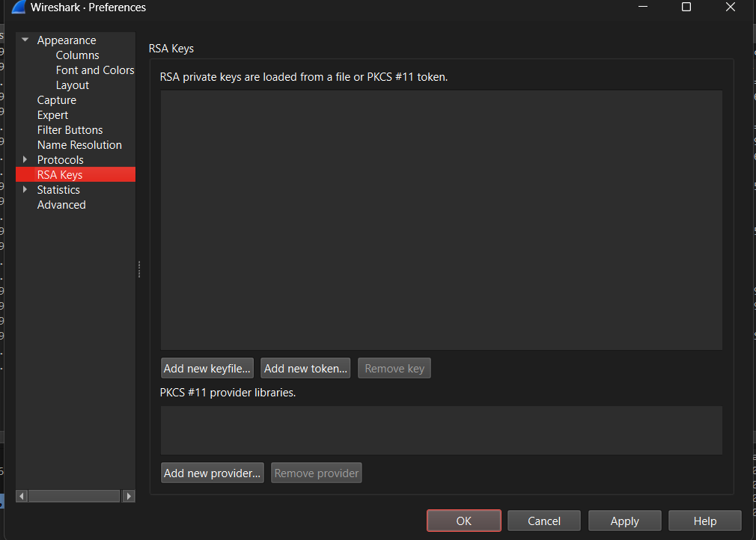Click the sidebar horizontal scrollbar track
Viewport: 756px width, 540px height.
pos(74,496)
